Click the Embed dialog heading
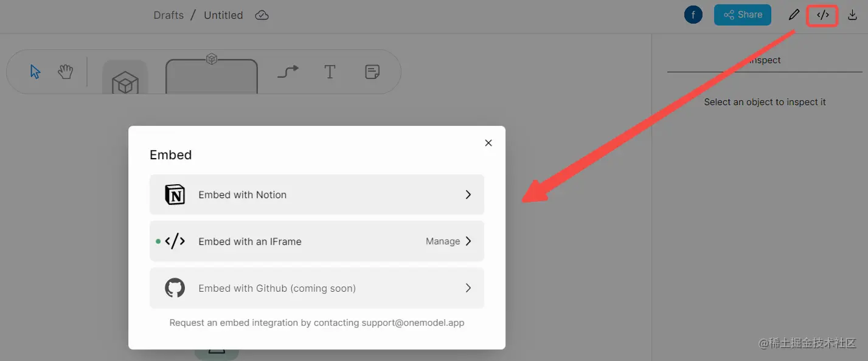Screen dimensions: 868x361 click(x=171, y=155)
